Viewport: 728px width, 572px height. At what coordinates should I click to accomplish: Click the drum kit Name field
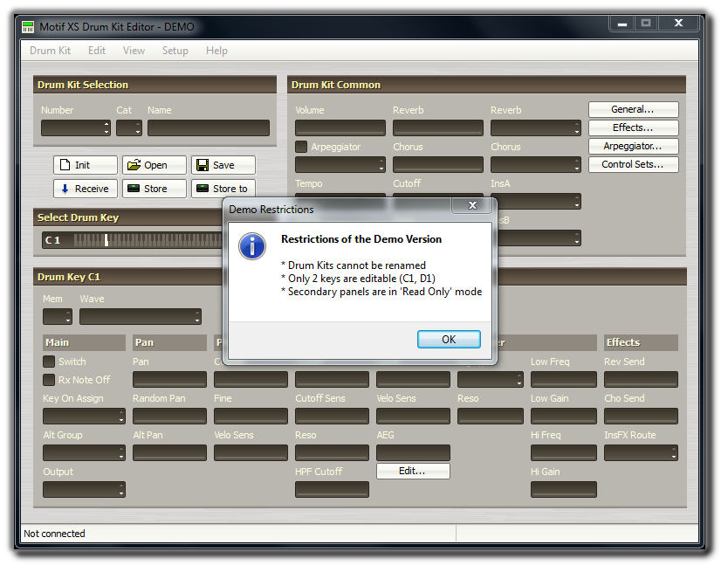[209, 127]
